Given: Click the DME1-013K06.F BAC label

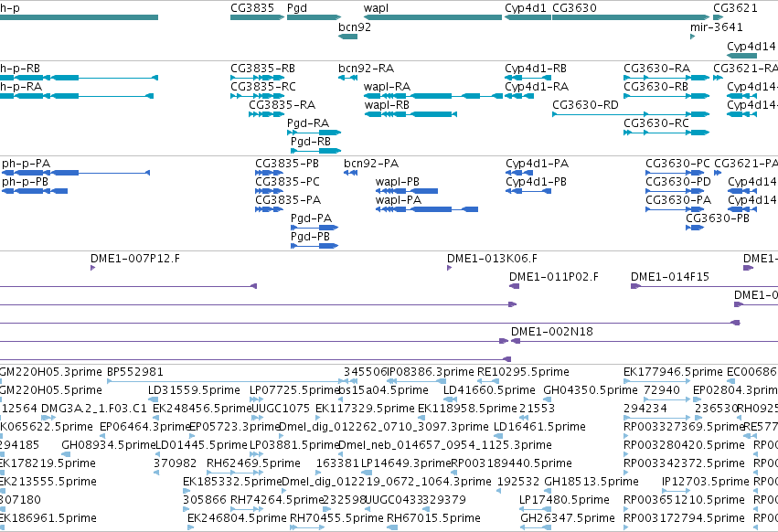Looking at the screenshot, I should [x=492, y=259].
